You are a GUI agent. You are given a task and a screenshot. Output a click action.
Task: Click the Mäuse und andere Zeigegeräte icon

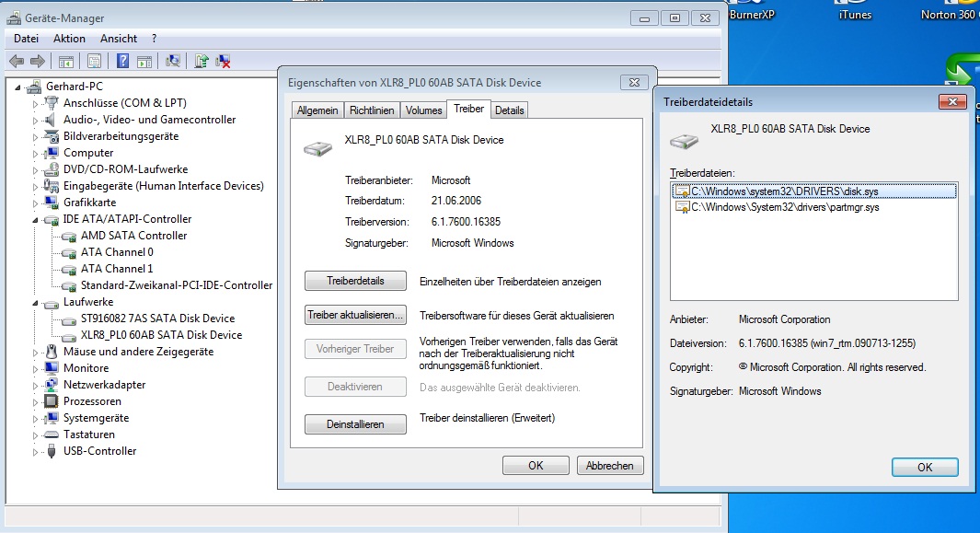coord(52,352)
